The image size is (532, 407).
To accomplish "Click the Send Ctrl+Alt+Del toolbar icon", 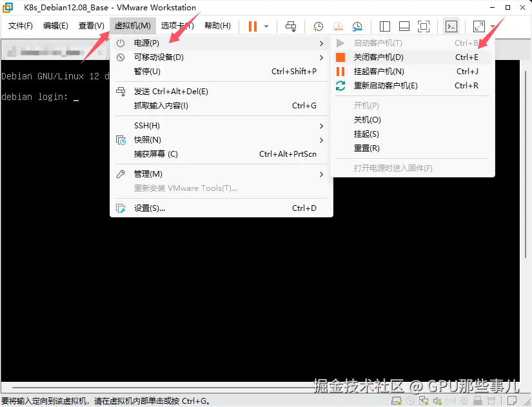I will 290,26.
